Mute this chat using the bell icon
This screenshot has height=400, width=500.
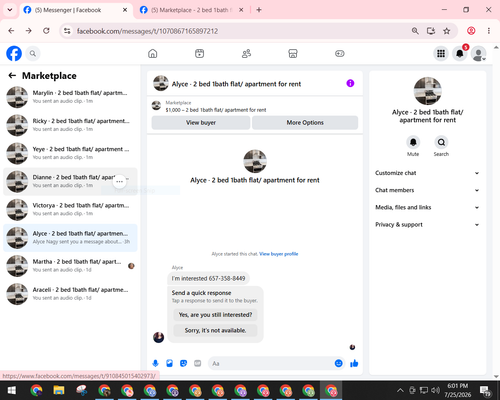coord(413,142)
